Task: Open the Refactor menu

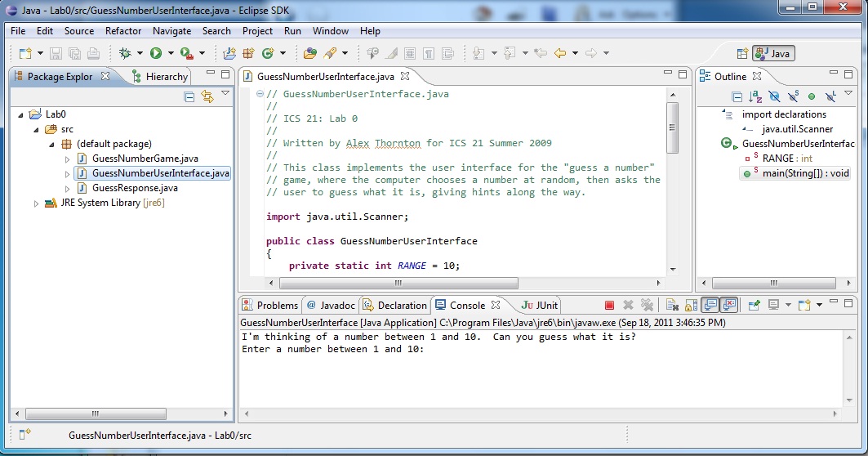Action: 123,30
